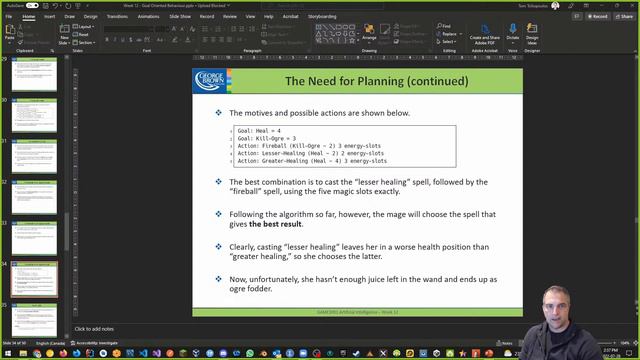Click the Font Color swatch
Image resolution: width=640 pixels, height=360 pixels.
[x=188, y=40]
